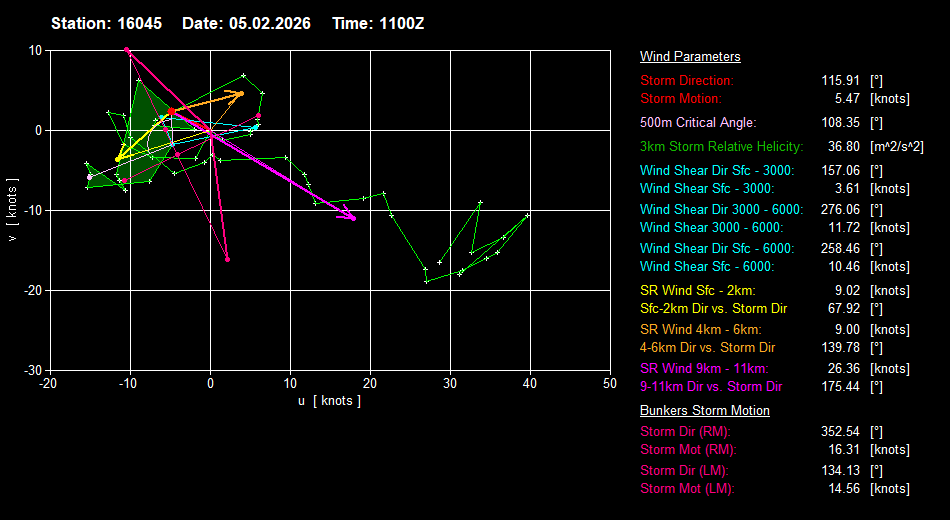
Task: Click the Time 1100Z label
Action: point(378,23)
